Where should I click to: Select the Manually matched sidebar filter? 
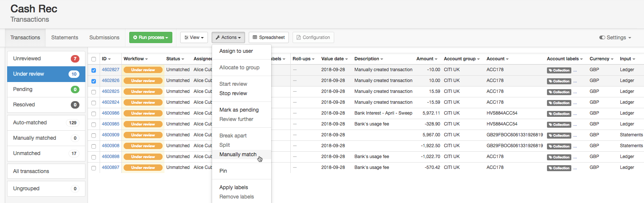46,138
